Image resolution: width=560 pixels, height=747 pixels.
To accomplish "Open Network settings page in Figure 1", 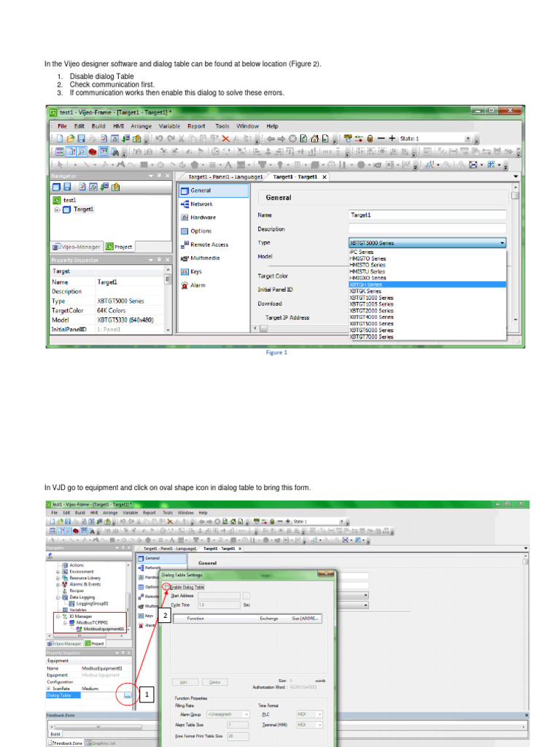I will (197, 204).
